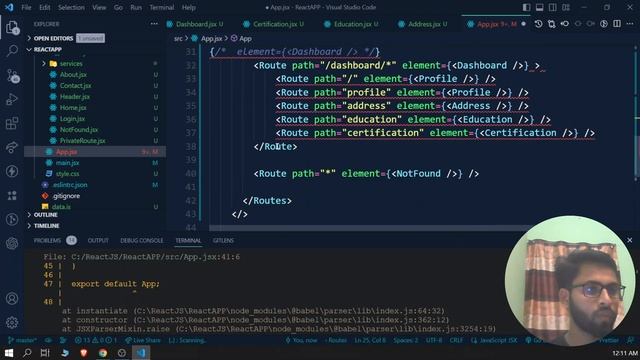Show the DEBUG CONSOLE panel tab

tap(141, 240)
